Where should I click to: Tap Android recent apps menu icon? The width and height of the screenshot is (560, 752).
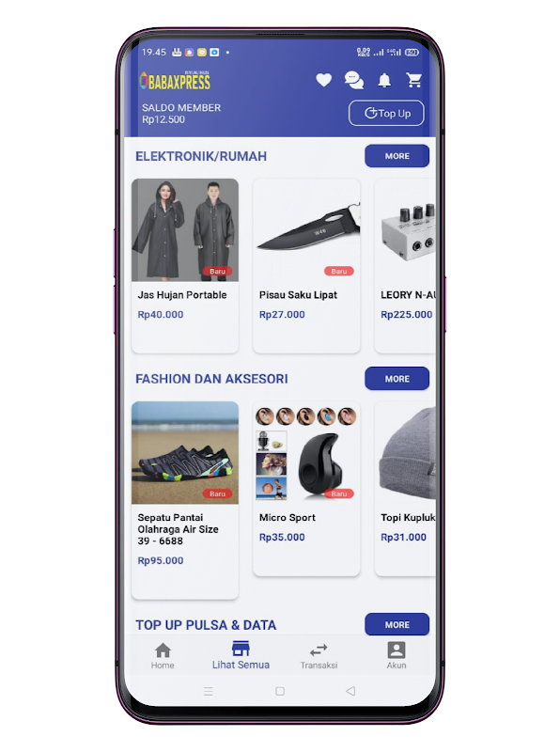click(x=208, y=691)
